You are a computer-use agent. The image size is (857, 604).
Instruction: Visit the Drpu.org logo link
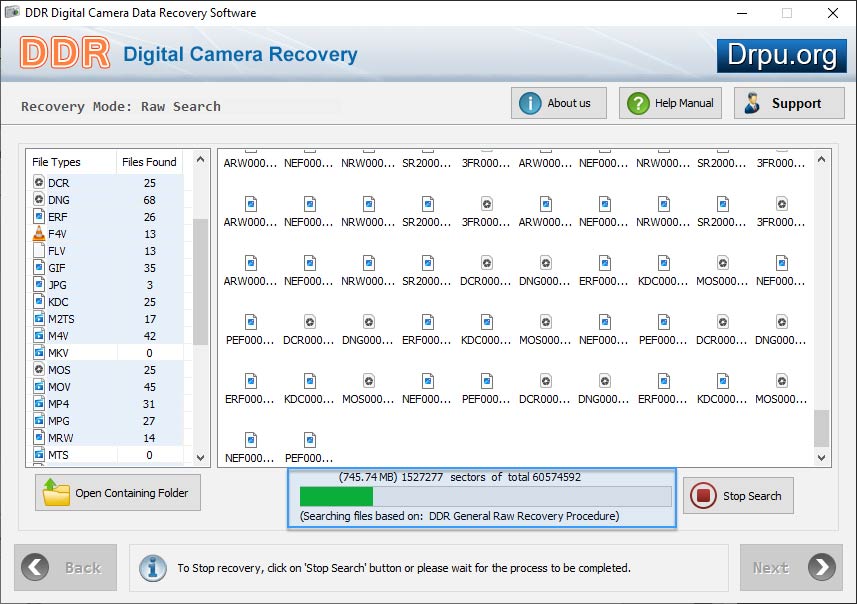tap(782, 55)
